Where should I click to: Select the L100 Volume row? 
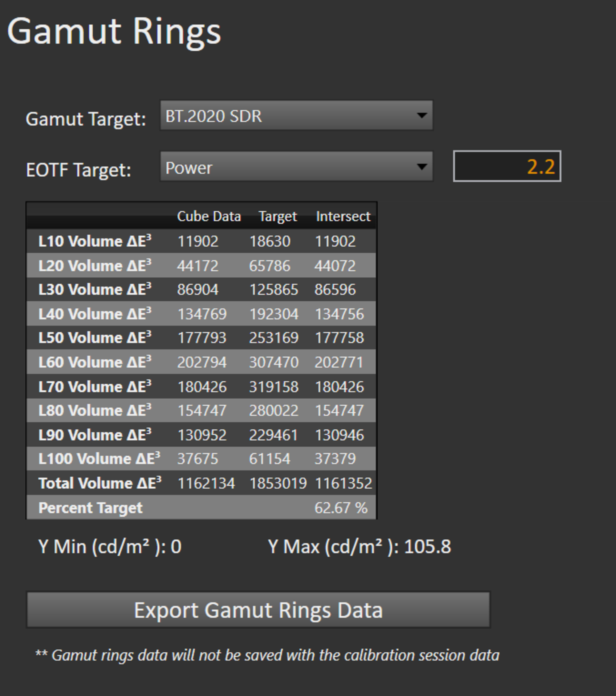[x=99, y=459]
